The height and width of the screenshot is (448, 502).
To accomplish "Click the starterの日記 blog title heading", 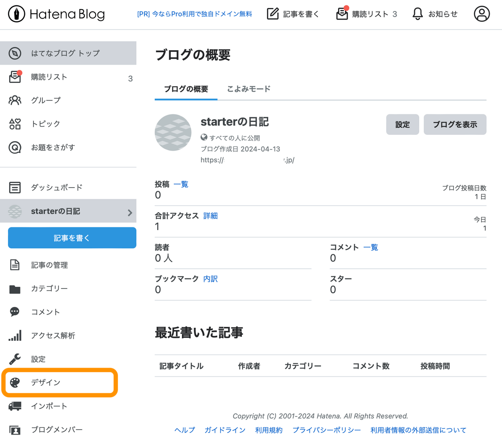I will click(235, 122).
